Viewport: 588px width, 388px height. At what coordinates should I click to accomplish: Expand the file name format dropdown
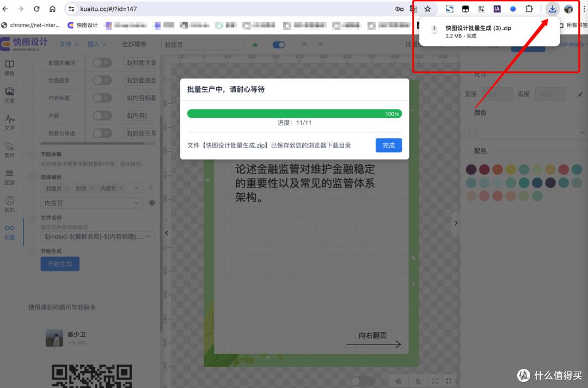pyautogui.click(x=98, y=237)
